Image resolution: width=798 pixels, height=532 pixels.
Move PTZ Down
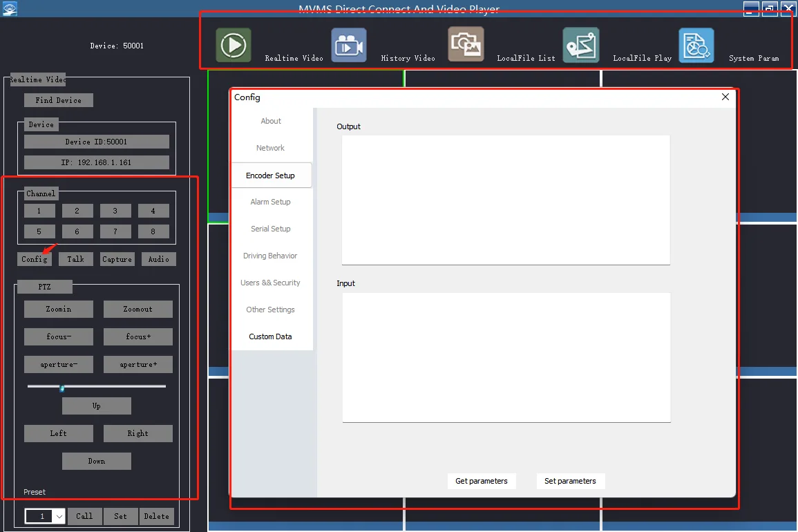(x=97, y=462)
